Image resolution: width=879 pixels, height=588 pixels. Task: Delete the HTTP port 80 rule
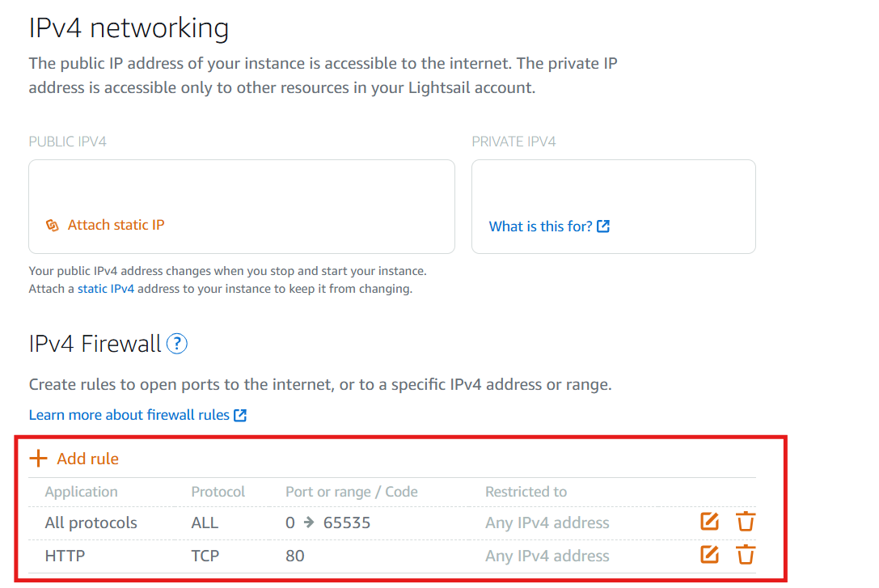coord(746,555)
